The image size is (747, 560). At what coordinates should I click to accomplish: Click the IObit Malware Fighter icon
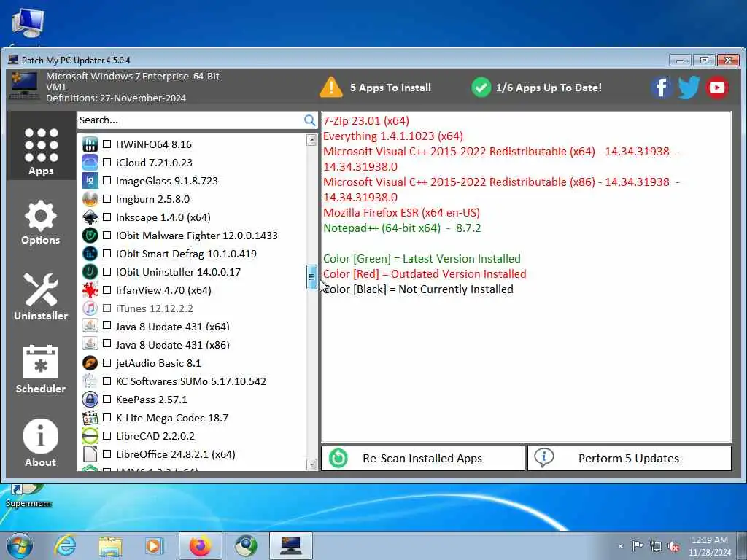click(90, 236)
